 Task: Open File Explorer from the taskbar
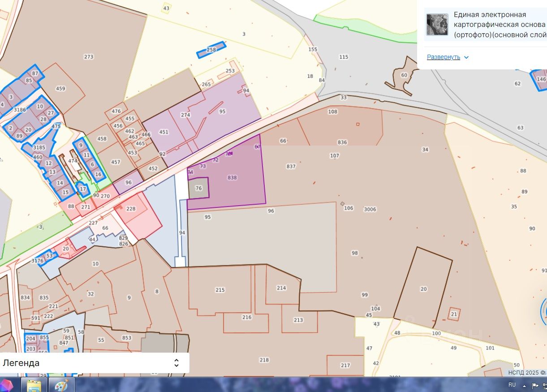coord(34,385)
